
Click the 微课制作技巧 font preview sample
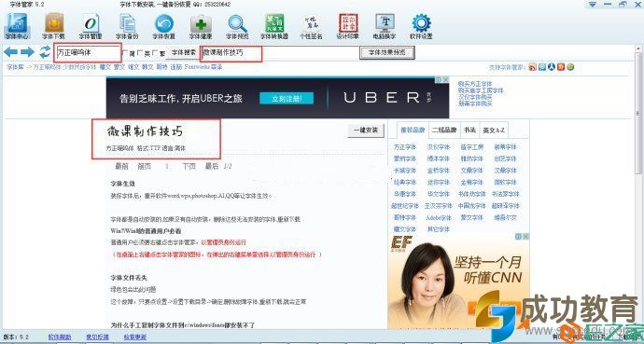145,131
